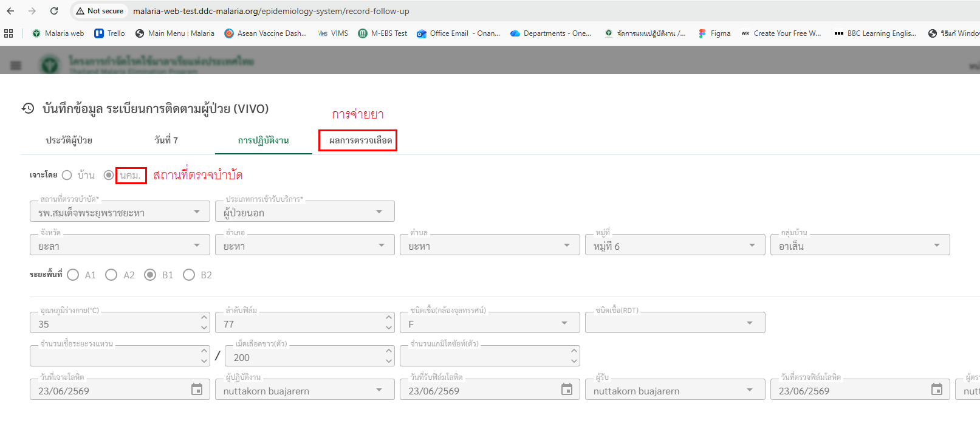980x440 pixels.
Task: Open the Figma bookmark
Action: [x=714, y=33]
